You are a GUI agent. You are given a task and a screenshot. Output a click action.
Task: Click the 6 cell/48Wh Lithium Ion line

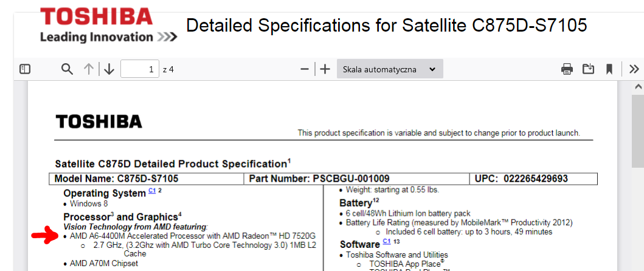pyautogui.click(x=408, y=213)
